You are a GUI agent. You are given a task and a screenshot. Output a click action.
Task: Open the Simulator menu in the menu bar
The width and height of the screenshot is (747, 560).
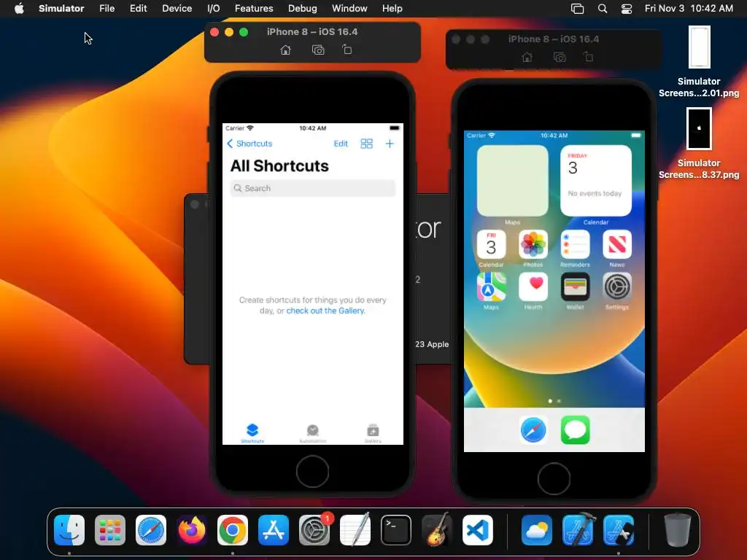(61, 8)
